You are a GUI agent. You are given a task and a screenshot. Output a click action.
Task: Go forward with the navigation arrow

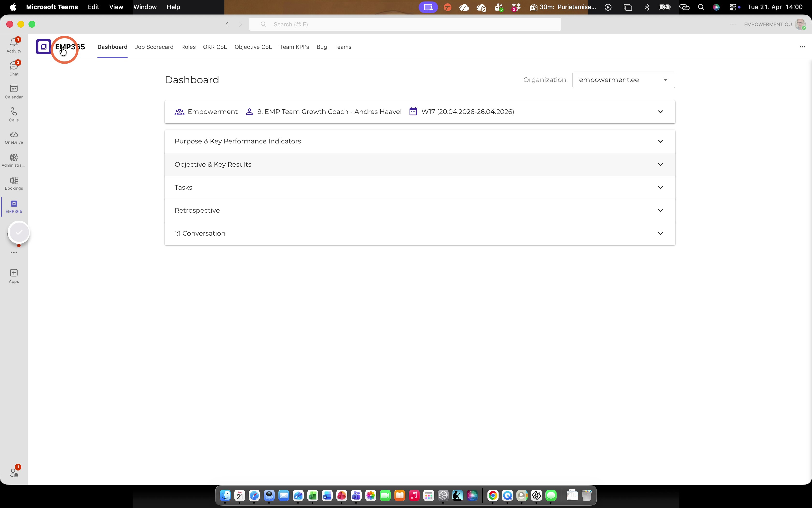240,24
